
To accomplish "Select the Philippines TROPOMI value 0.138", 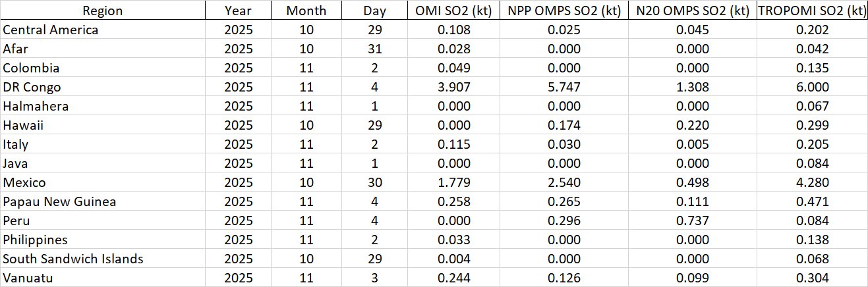I will pyautogui.click(x=811, y=240).
